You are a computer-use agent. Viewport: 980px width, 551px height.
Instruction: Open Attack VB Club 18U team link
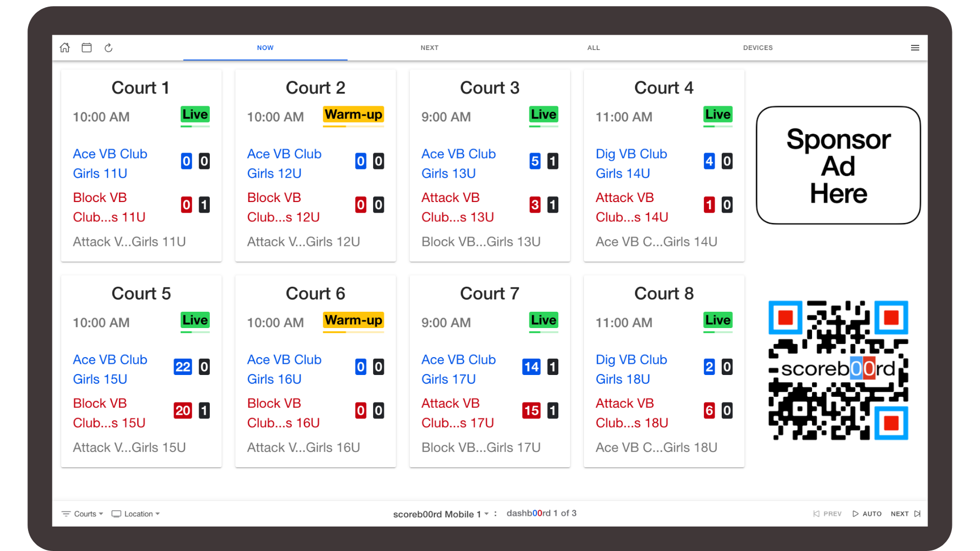632,413
